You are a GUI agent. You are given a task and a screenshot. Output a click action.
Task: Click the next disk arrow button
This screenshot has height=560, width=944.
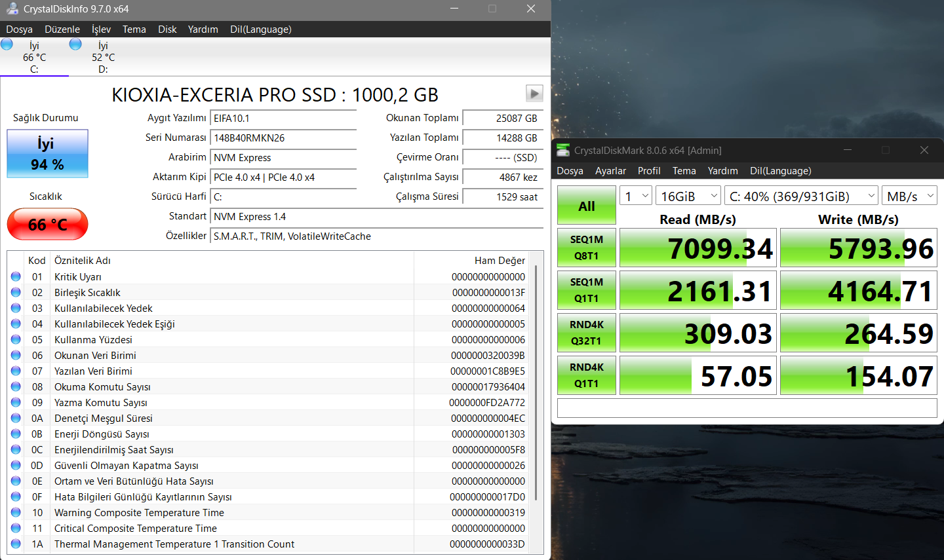point(534,94)
